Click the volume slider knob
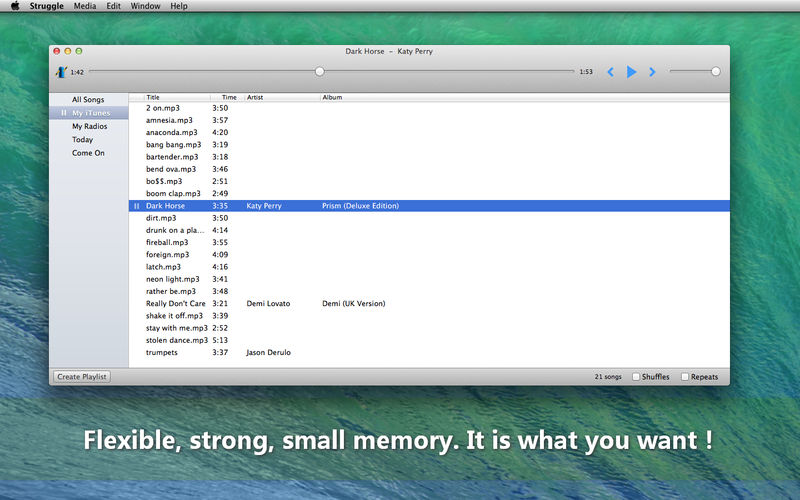Viewport: 800px width, 500px height. click(716, 71)
